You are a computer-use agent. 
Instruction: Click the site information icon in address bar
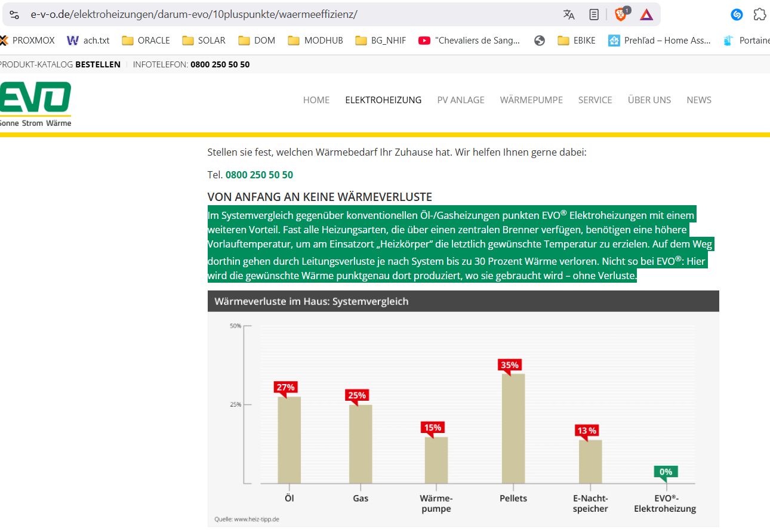click(14, 15)
